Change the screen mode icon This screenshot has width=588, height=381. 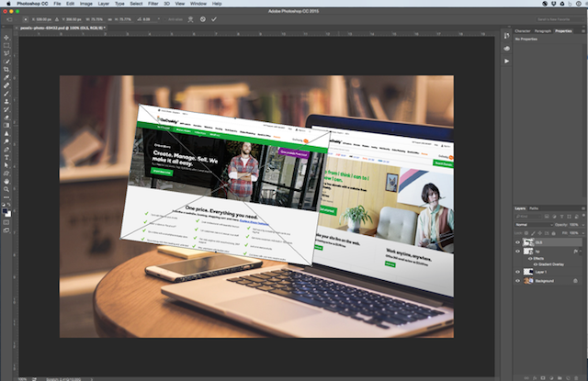(6, 230)
